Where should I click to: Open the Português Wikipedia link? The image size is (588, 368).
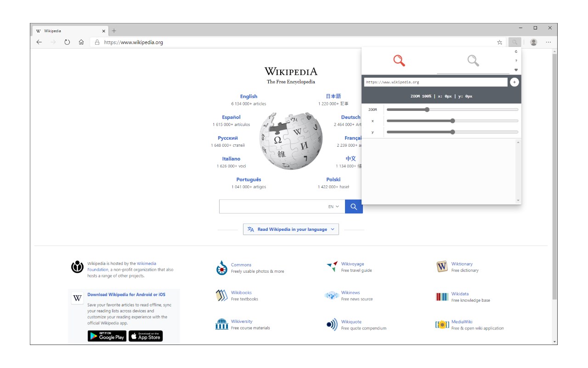249,179
